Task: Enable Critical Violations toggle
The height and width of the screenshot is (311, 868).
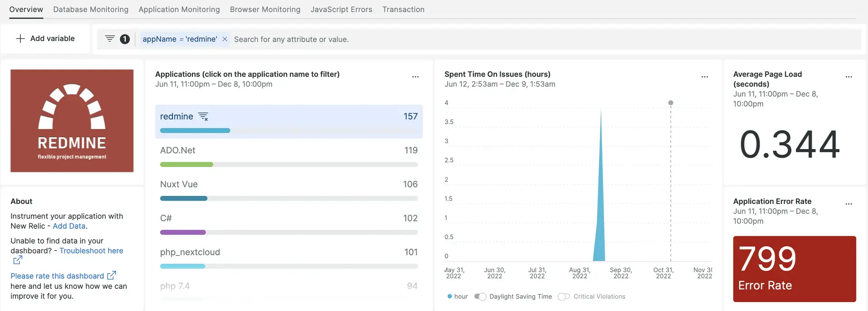Action: pos(564,297)
